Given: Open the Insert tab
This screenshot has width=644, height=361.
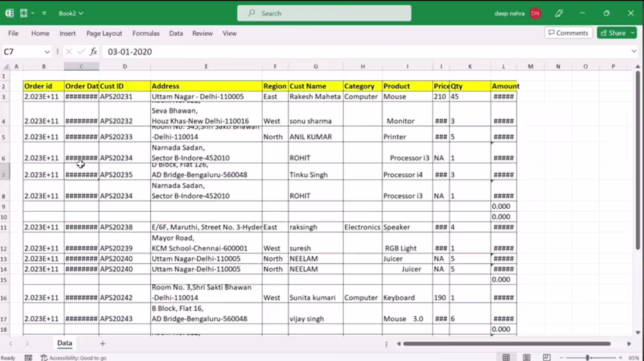Looking at the screenshot, I should pyautogui.click(x=67, y=33).
